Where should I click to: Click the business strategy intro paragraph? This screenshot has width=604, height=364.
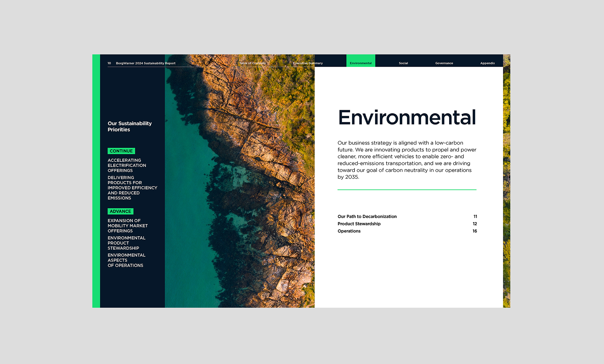pos(407,160)
